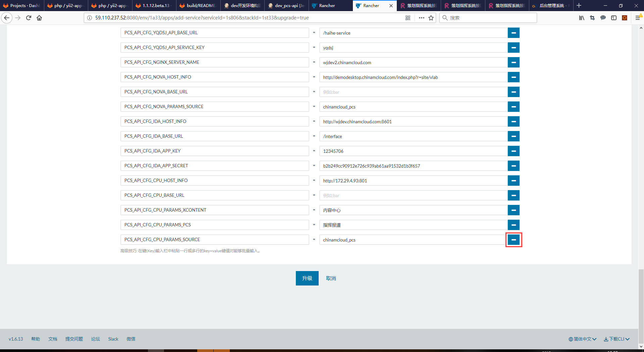Edit the key field PCS_API_CFG_IDA_APP_SECRET
Screen dimensions: 644x352
tap(215, 166)
